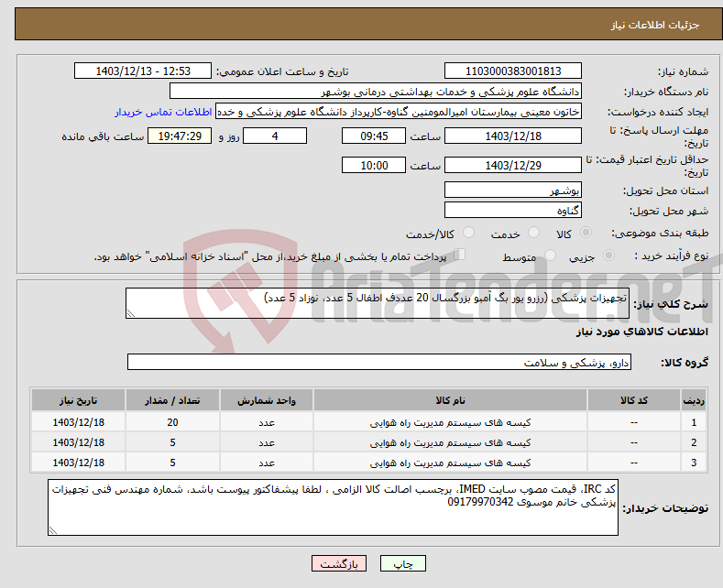
Task: Click the response time 09:45 field
Action: pyautogui.click(x=374, y=136)
